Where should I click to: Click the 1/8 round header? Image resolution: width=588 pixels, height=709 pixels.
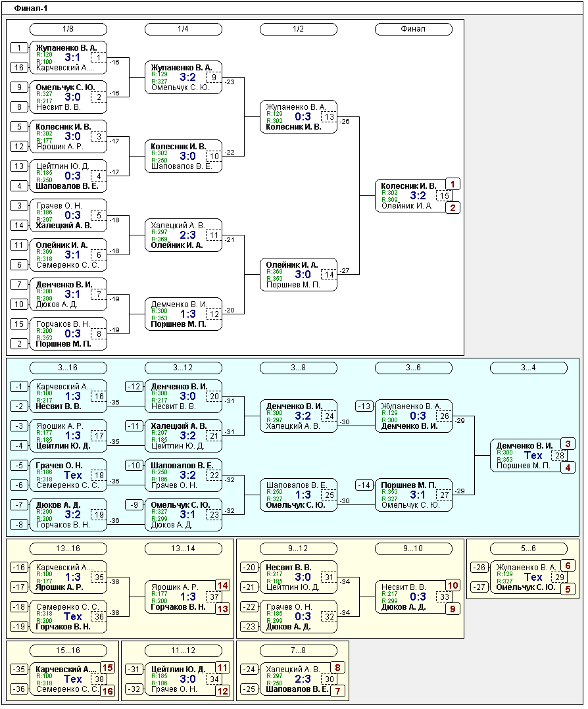click(68, 29)
